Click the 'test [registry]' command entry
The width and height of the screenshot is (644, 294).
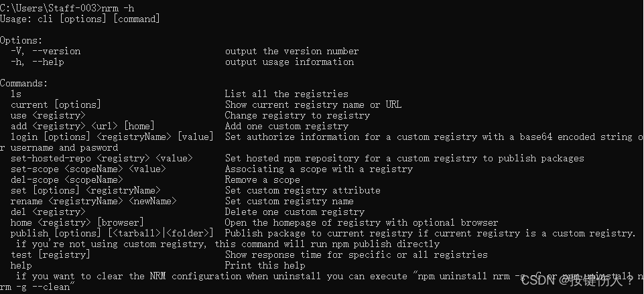50,254
